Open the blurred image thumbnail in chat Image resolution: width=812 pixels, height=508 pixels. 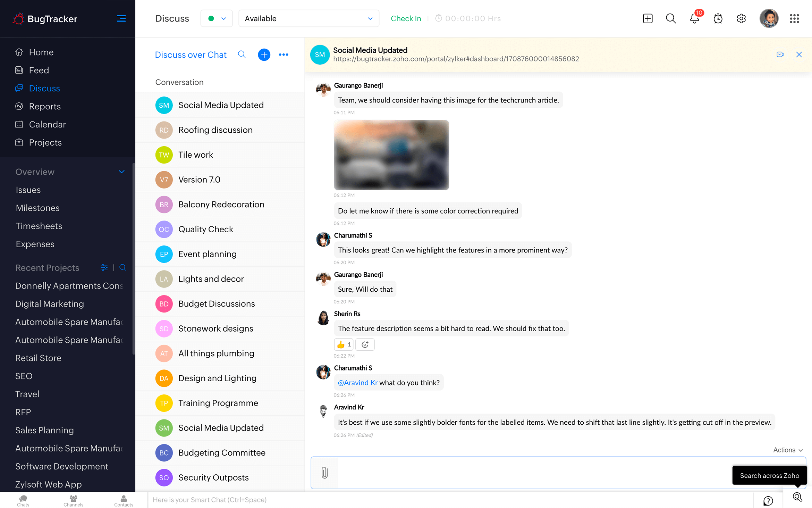391,155
